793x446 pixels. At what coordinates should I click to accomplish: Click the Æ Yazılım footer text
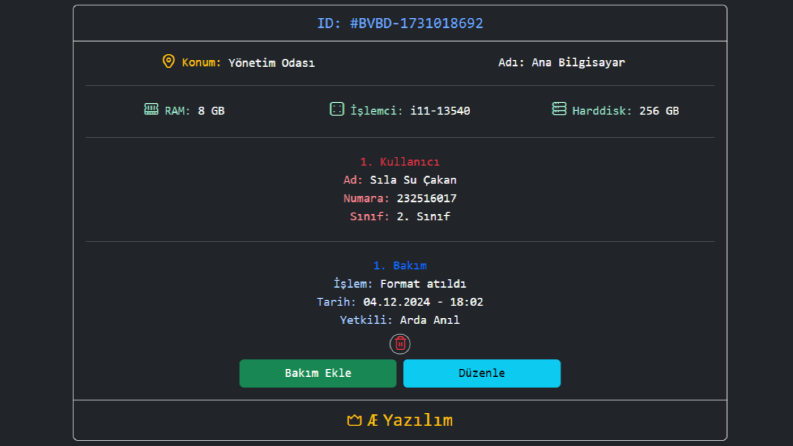point(410,420)
